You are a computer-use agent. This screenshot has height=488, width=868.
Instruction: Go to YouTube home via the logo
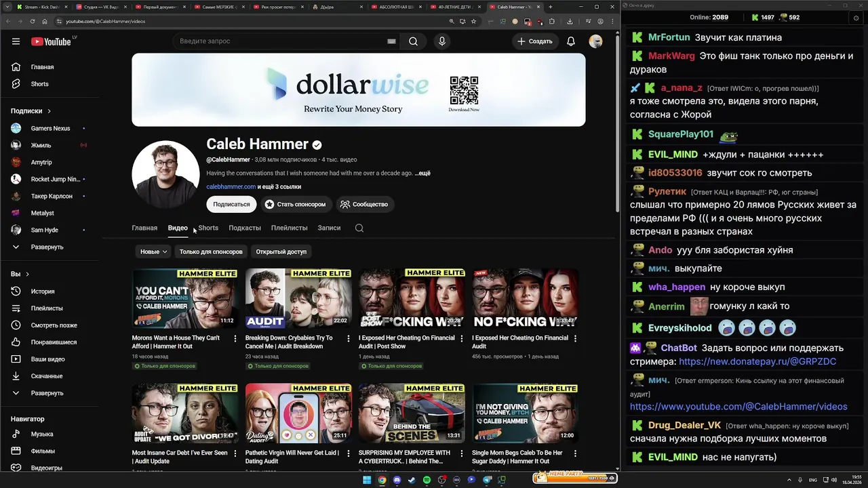(51, 41)
